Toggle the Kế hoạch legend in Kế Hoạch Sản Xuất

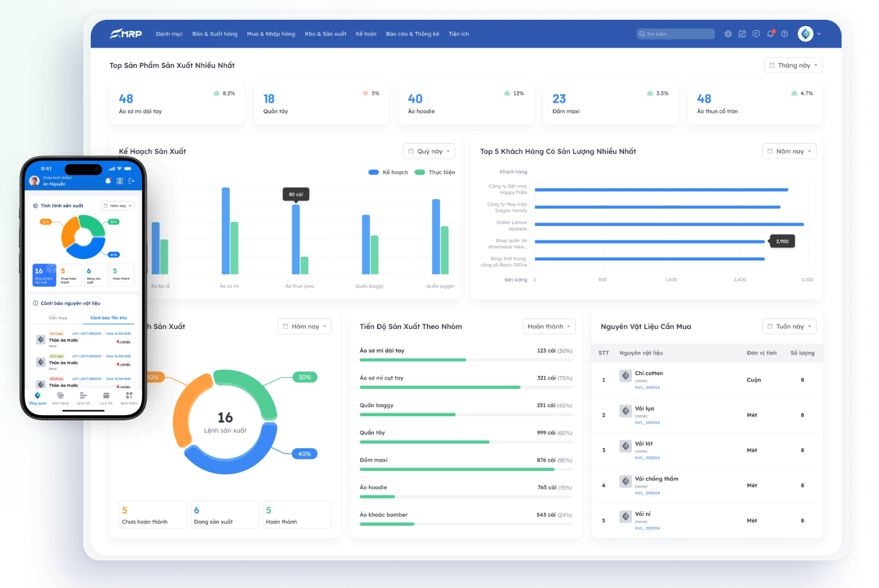388,172
